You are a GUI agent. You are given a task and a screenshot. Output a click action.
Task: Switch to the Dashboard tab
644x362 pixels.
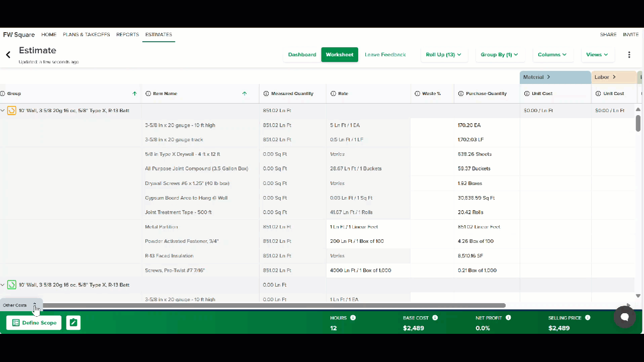[x=302, y=54]
